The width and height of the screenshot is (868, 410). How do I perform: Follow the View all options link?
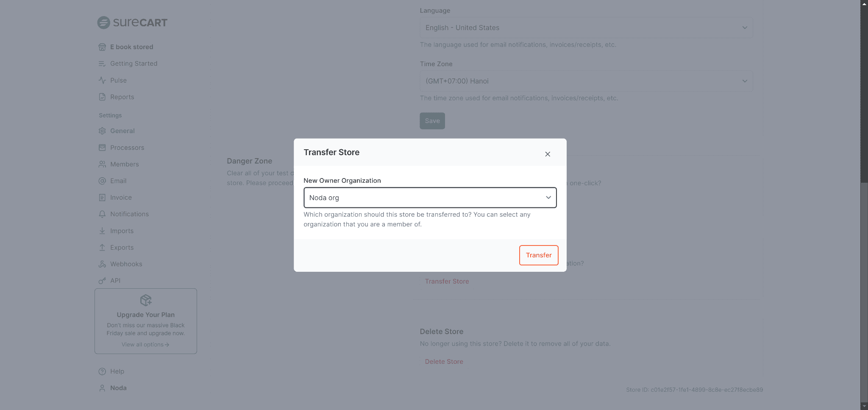click(145, 345)
